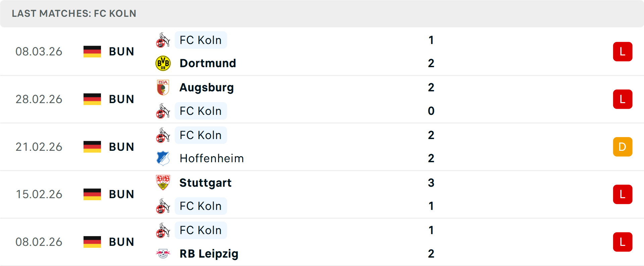Click German flag beside 28.02.26 match
The image size is (644, 266).
pyautogui.click(x=92, y=99)
